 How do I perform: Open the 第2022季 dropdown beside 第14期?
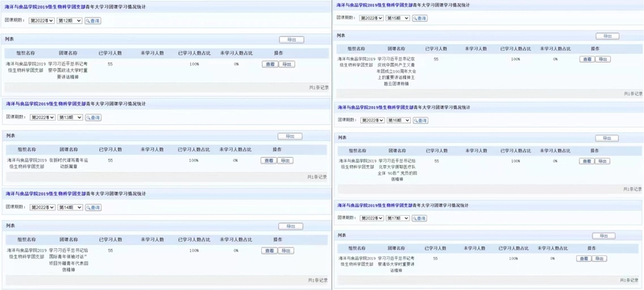tap(43, 208)
